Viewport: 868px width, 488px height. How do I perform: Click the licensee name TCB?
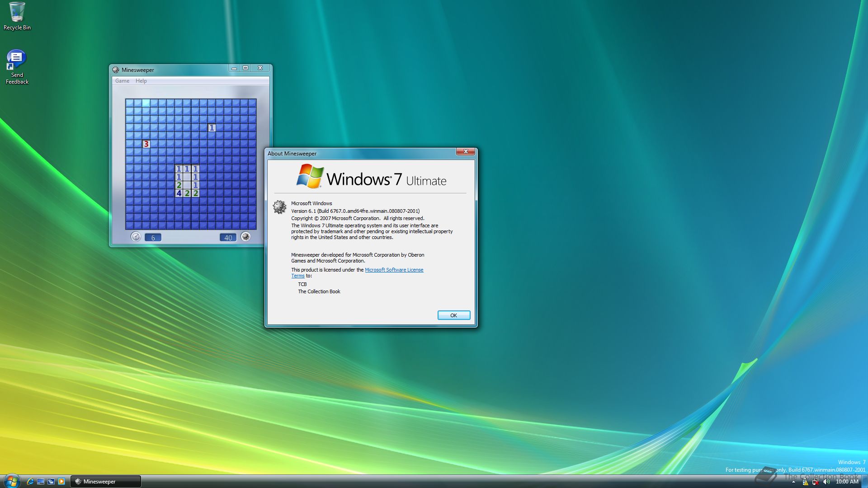pyautogui.click(x=302, y=284)
